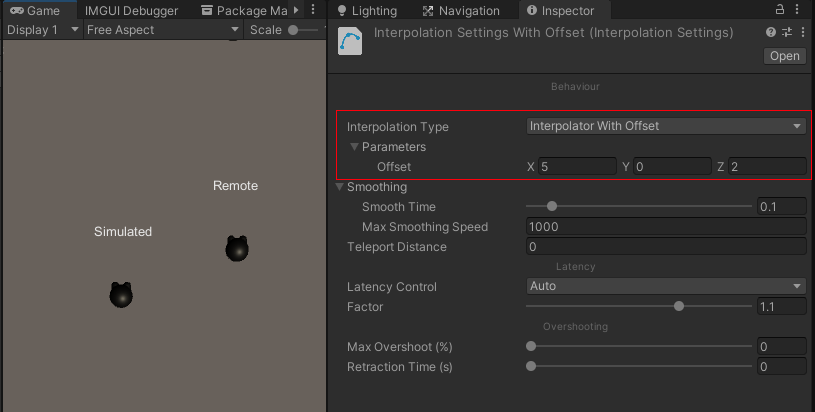815x412 pixels.
Task: Open the asset context menu dots
Action: [x=801, y=33]
